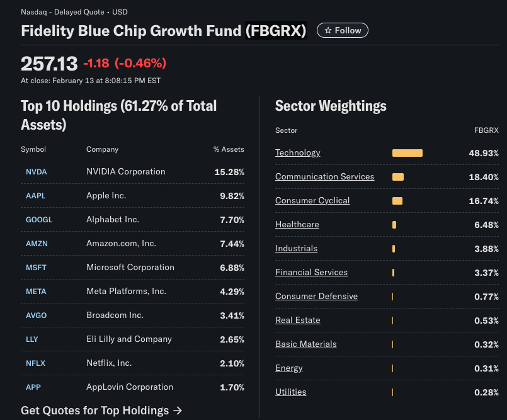507x420 pixels.
Task: Open the AMZN ticker link
Action: [37, 244]
